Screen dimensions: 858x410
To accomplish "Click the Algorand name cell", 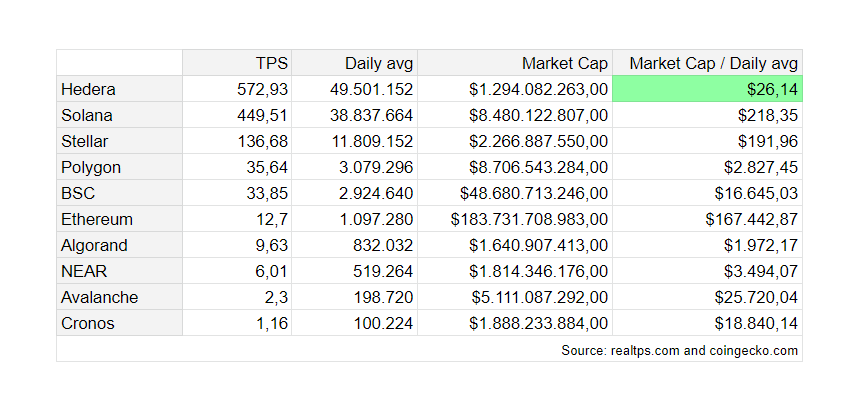I will coord(119,245).
